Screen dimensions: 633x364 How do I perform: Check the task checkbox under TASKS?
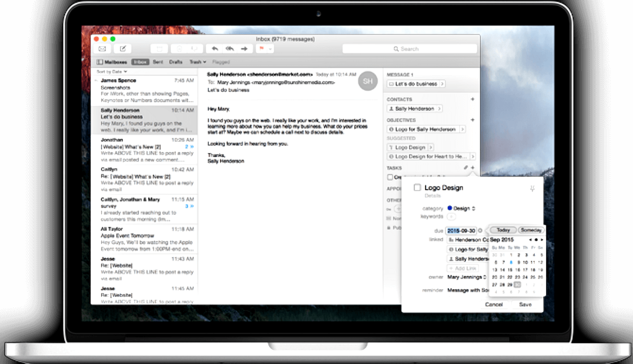[389, 176]
